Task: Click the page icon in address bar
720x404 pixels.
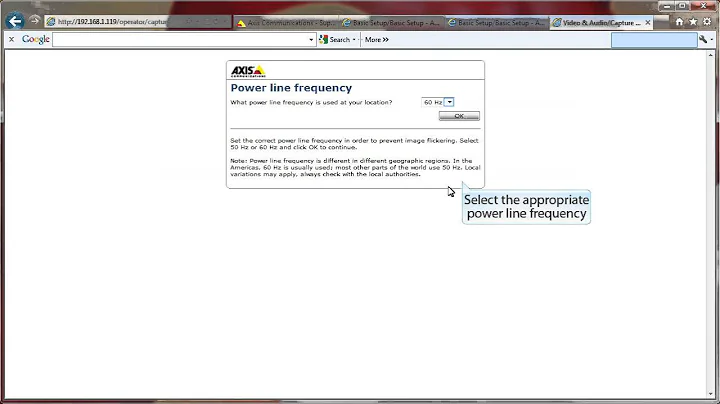Action: click(51, 22)
